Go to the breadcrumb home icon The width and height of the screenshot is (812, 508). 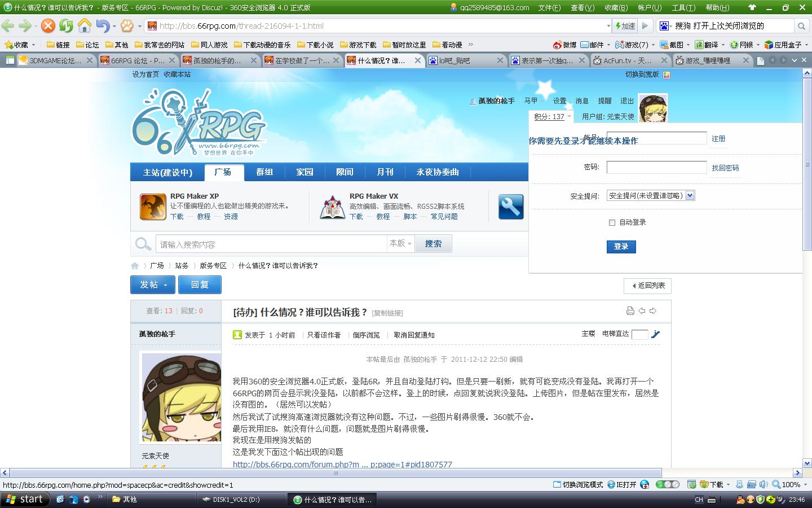pyautogui.click(x=135, y=266)
